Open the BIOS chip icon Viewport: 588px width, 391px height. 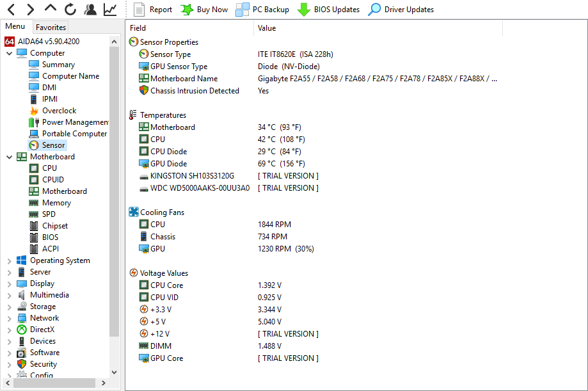tap(34, 237)
